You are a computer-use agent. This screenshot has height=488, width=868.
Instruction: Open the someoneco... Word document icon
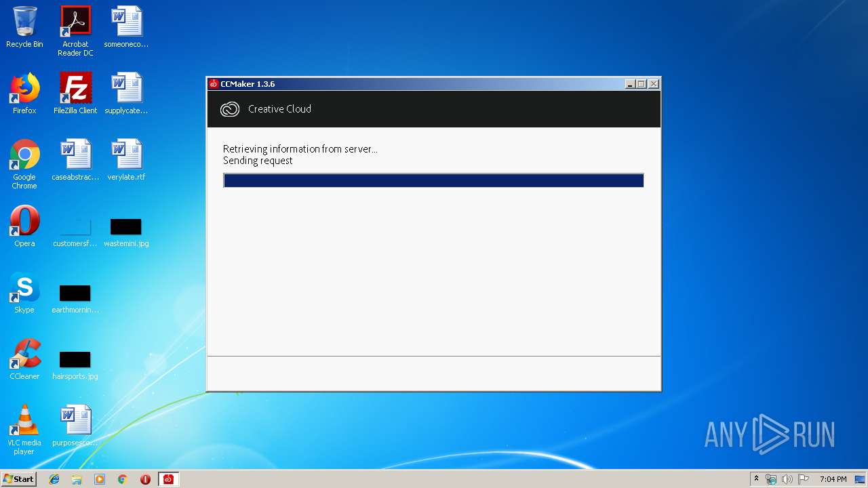click(126, 27)
